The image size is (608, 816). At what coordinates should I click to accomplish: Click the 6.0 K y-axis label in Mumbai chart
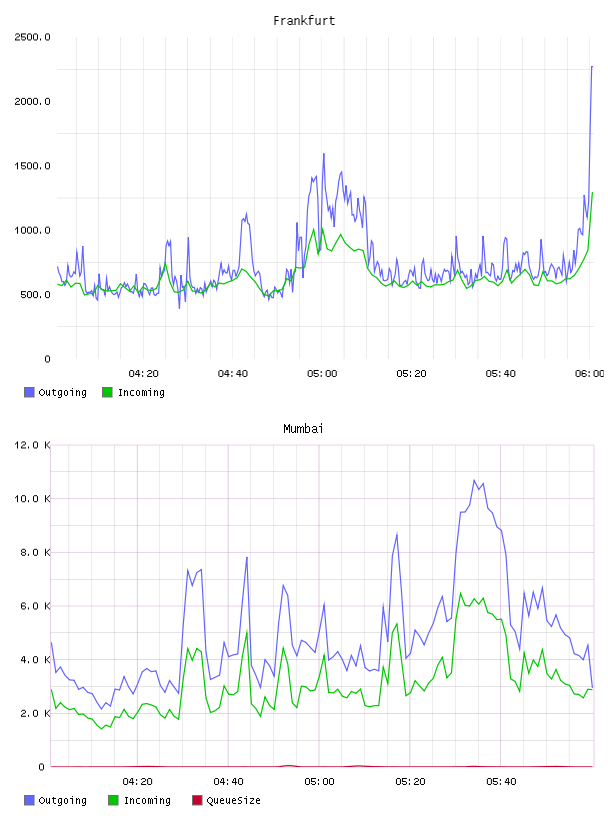[35, 606]
